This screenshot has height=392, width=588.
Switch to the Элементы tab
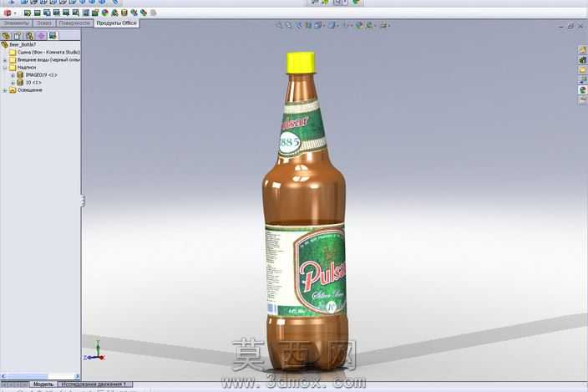(16, 23)
